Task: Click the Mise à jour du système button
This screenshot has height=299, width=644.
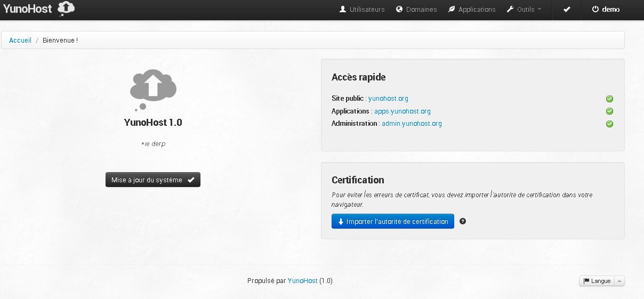Action: point(153,180)
